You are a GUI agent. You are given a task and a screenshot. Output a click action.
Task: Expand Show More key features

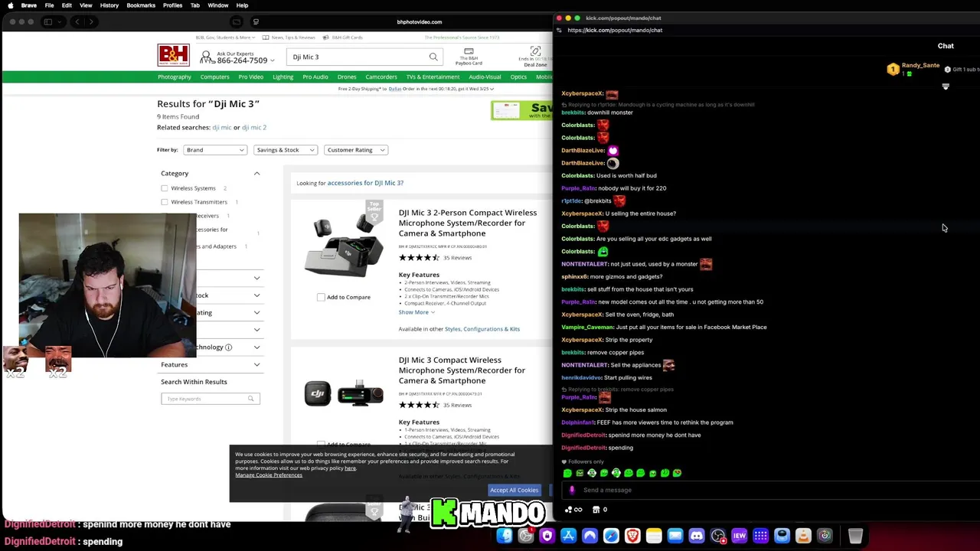coord(416,312)
